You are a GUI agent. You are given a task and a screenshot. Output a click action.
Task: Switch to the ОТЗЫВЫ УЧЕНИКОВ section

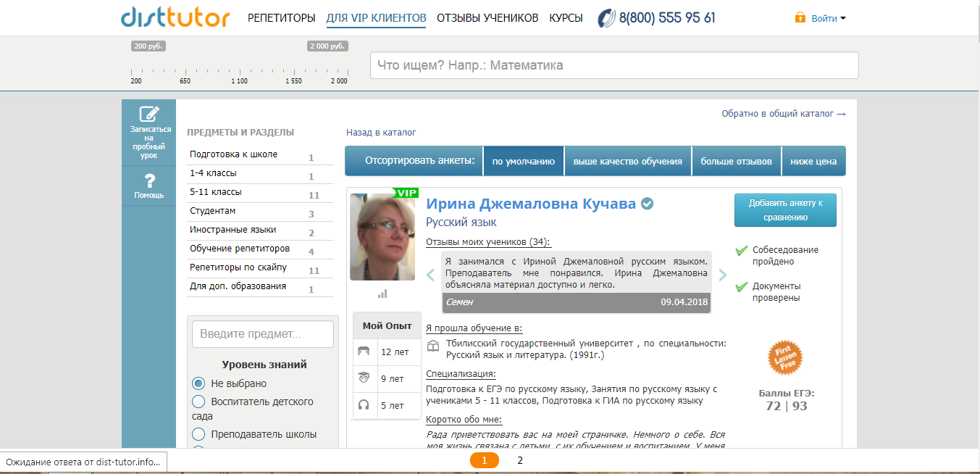pos(487,17)
